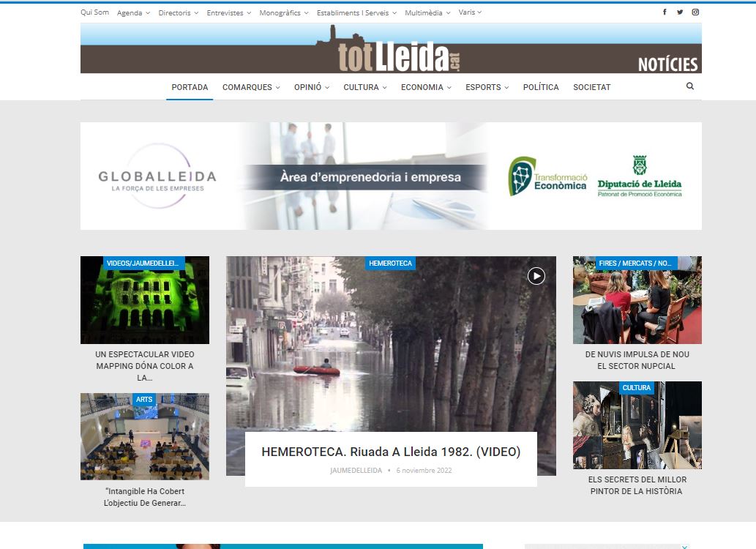Open the Qui Som link
Screen dimensions: 756x549
click(94, 12)
